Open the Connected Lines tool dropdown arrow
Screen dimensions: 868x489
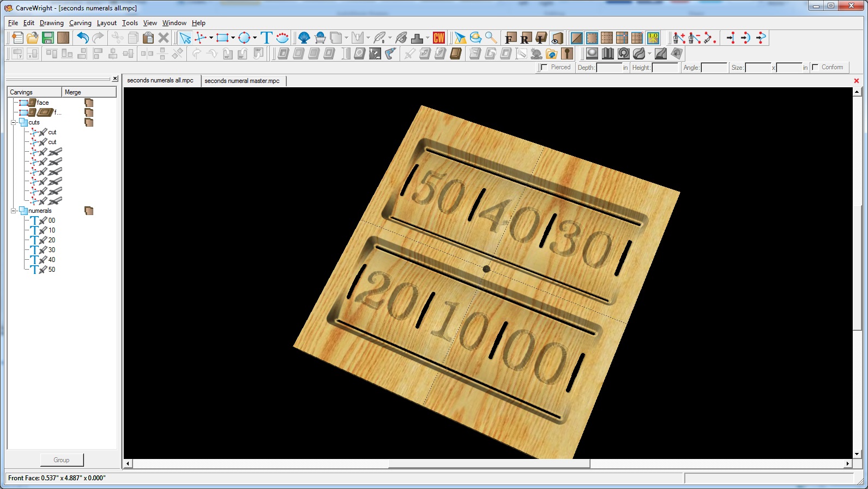211,38
